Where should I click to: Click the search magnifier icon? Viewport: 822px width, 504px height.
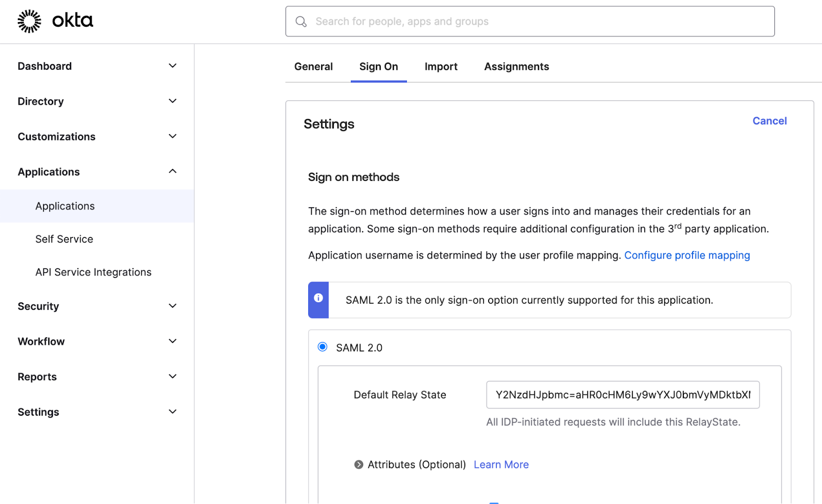tap(301, 22)
